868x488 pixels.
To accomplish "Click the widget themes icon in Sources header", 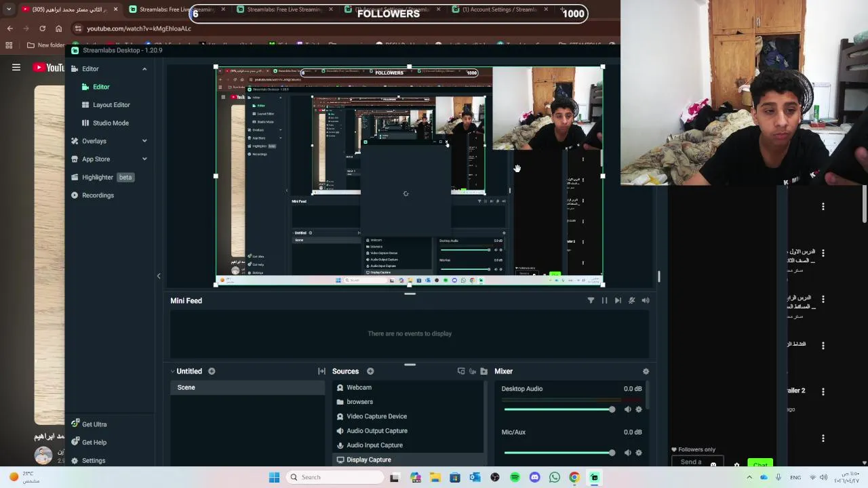I will 461,371.
